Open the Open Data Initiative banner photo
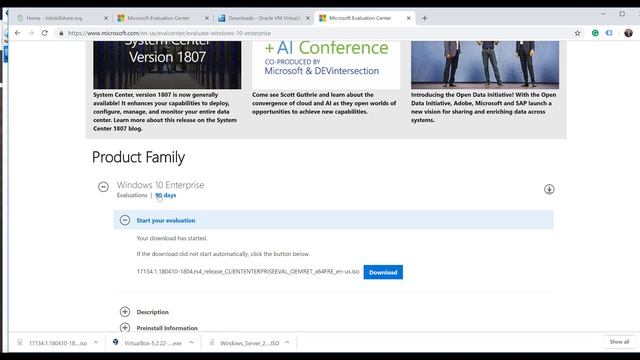 click(x=485, y=64)
